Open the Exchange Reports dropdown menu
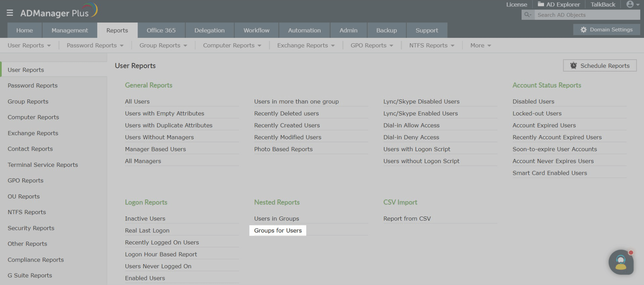This screenshot has height=285, width=644. (306, 45)
